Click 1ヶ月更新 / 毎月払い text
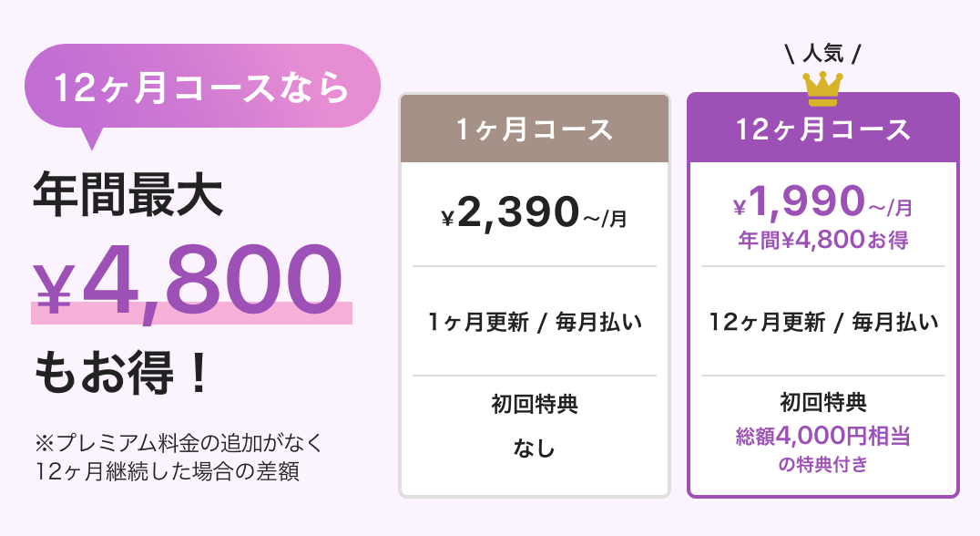 535,322
